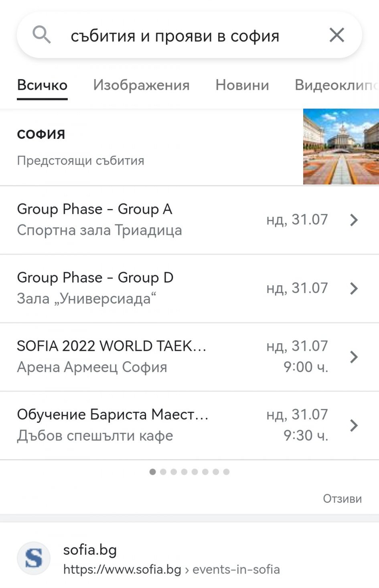Expand Group Phase - Group A chevron
The height and width of the screenshot is (588, 379).
pos(353,220)
